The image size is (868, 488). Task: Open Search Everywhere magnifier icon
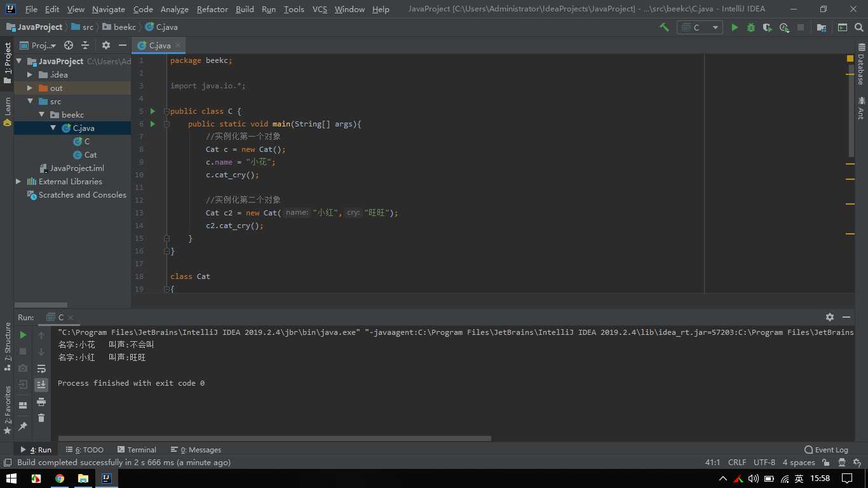859,27
